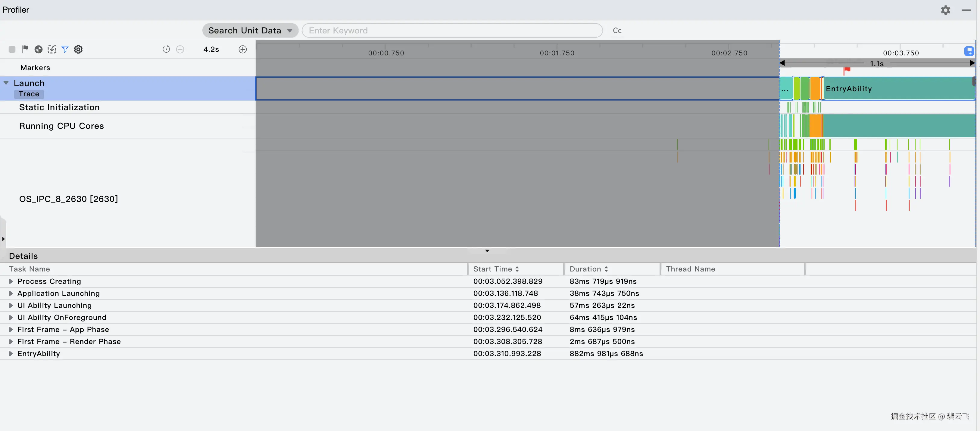Viewport: 980px width, 431px height.
Task: Zoom in timeline with plus icon
Action: click(x=243, y=49)
